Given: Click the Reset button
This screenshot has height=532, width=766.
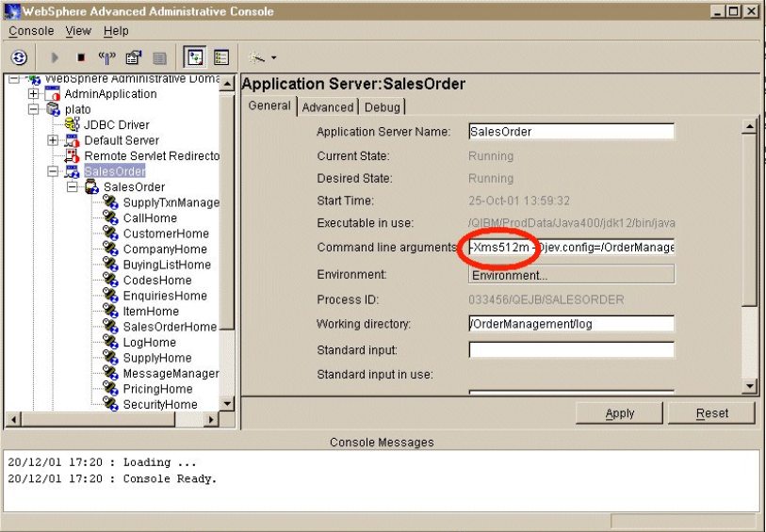Looking at the screenshot, I should point(711,413).
